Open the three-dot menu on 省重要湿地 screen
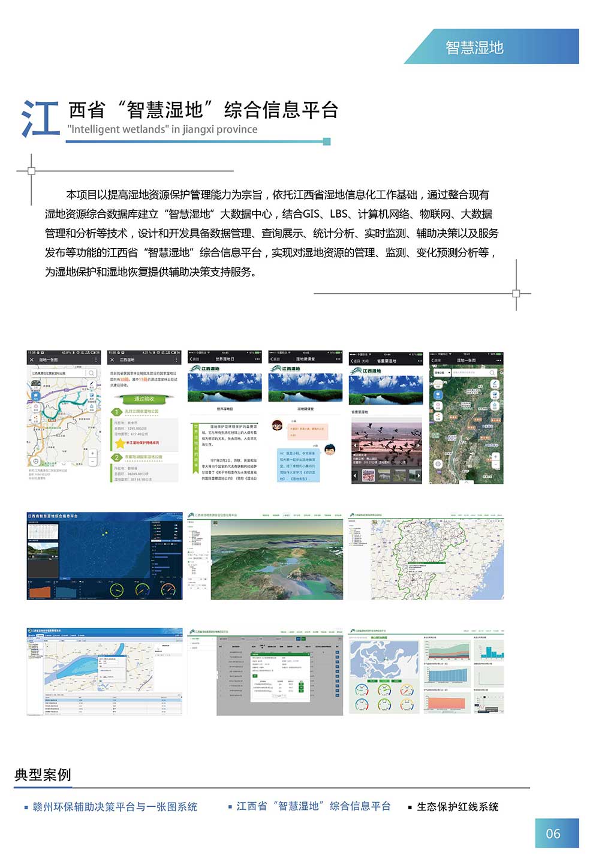614x868 pixels. tap(420, 361)
